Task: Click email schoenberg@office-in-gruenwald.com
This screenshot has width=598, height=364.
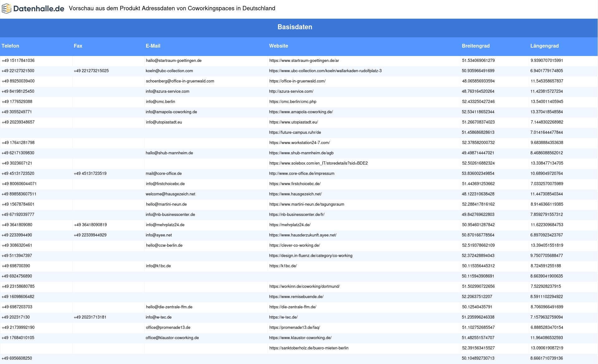Action: coord(180,81)
